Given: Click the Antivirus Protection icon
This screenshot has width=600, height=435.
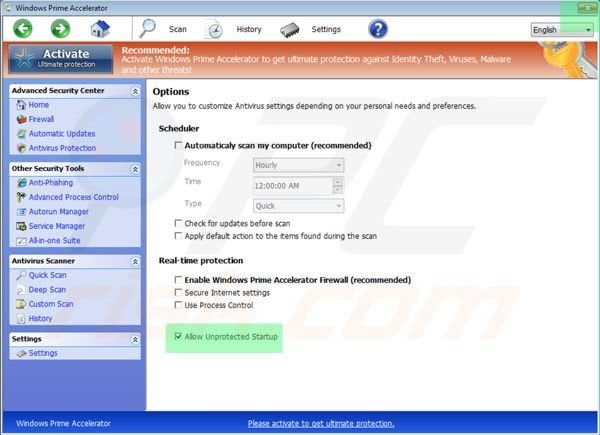Looking at the screenshot, I should click(x=21, y=148).
